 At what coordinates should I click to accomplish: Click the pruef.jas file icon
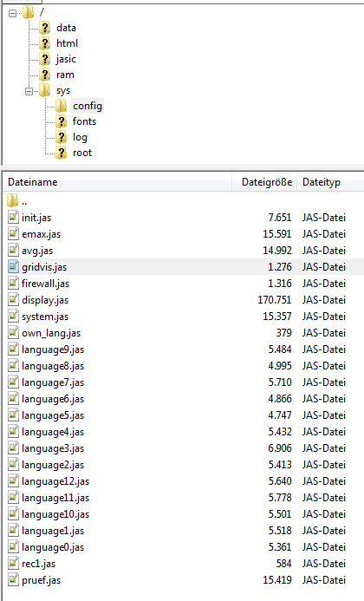pos(13,579)
